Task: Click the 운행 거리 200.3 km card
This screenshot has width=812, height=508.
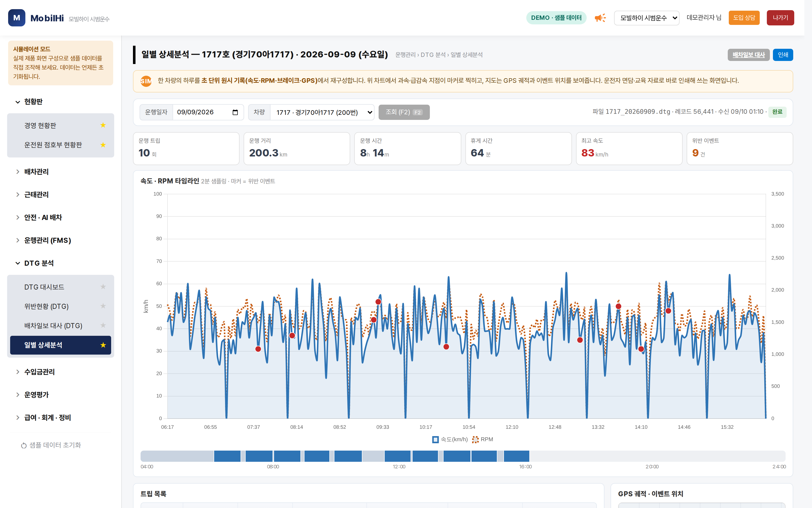Action: (x=297, y=149)
